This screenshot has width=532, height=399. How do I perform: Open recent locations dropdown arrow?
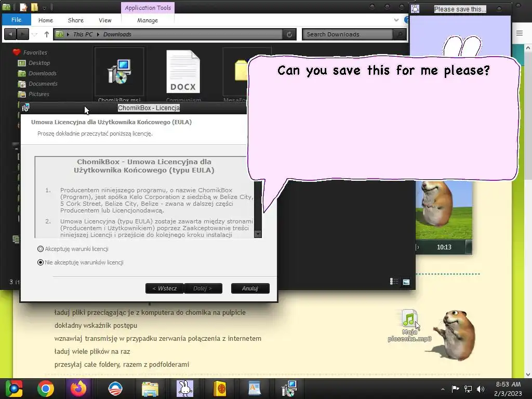tap(35, 34)
